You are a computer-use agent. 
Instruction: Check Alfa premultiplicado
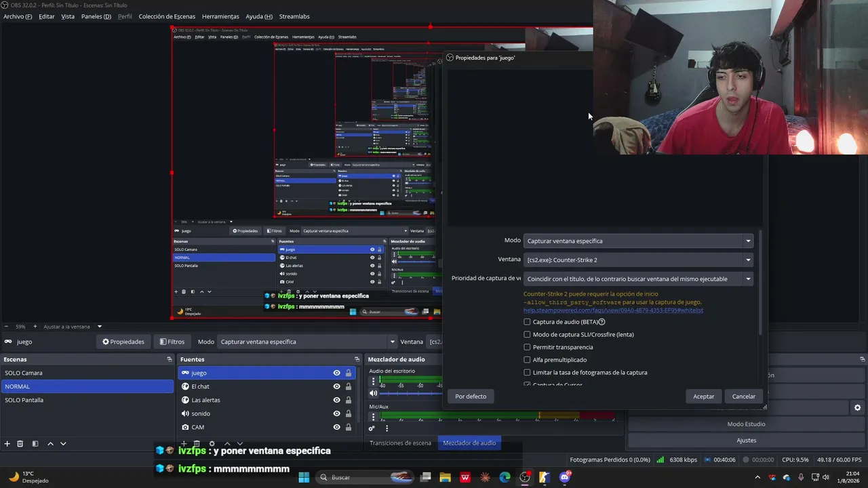[x=527, y=360]
